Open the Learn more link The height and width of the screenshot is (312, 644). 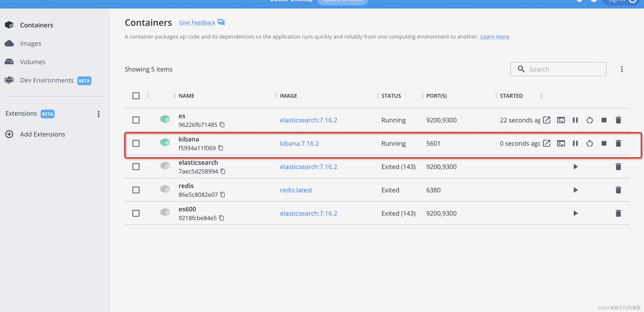click(495, 37)
